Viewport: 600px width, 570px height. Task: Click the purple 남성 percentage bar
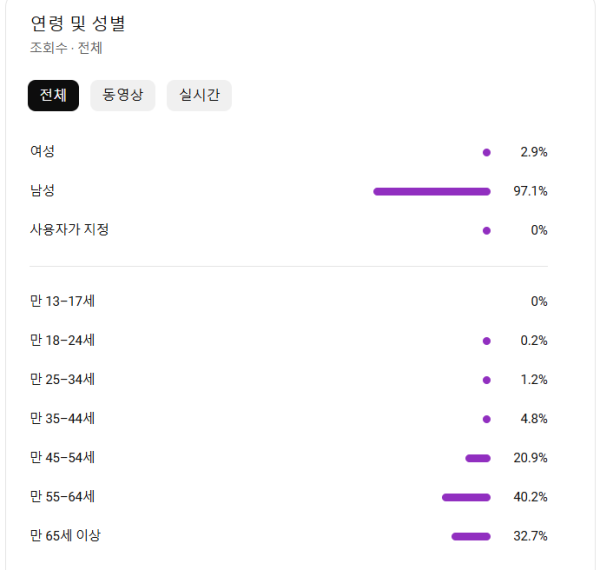(431, 191)
